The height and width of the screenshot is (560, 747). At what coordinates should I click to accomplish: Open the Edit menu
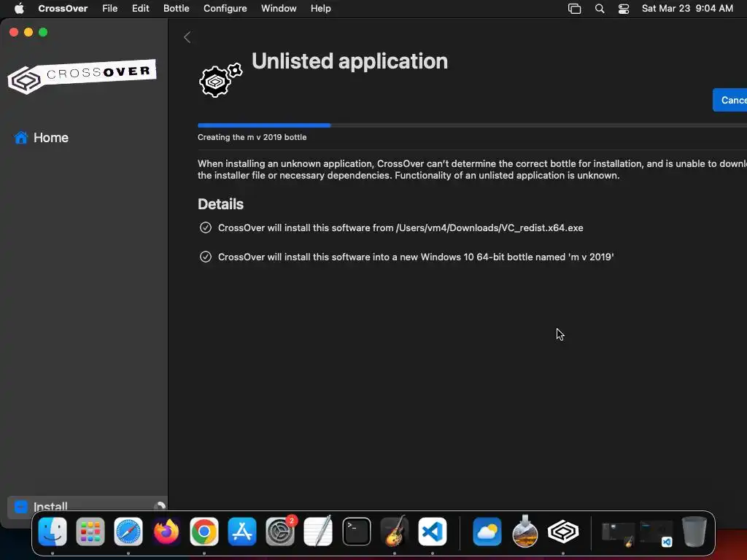pyautogui.click(x=141, y=8)
